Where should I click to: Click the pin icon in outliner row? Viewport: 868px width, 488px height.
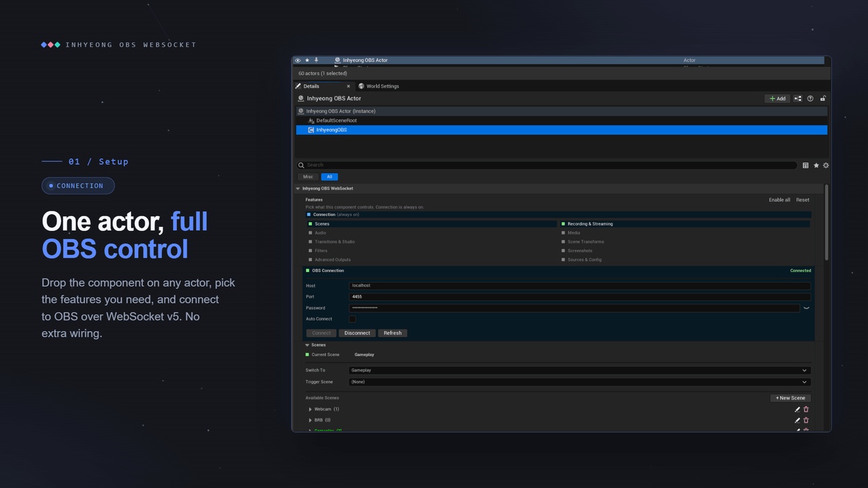point(316,60)
